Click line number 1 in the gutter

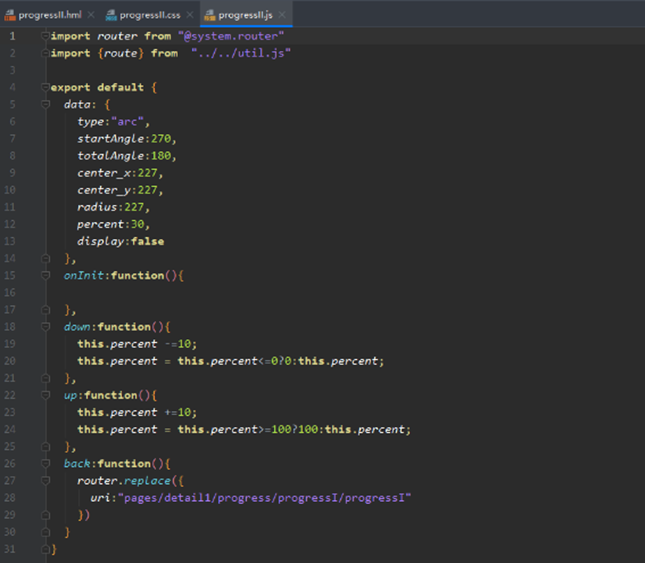(x=12, y=36)
